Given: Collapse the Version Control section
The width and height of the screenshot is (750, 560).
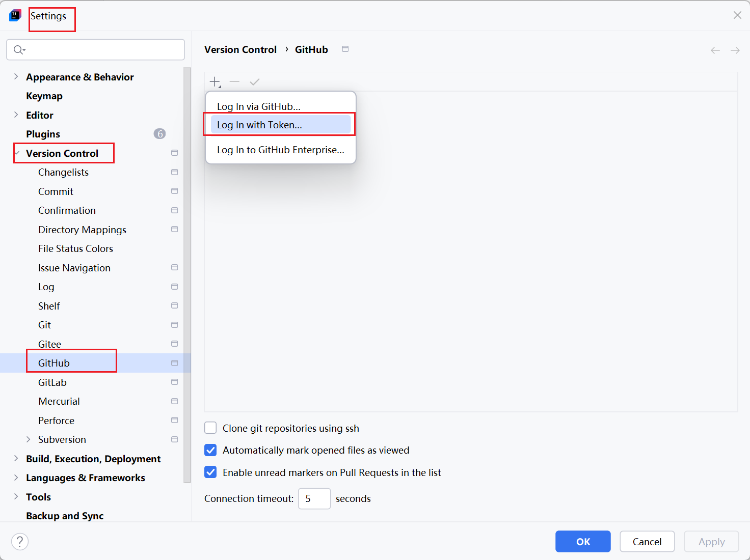Looking at the screenshot, I should (x=17, y=153).
